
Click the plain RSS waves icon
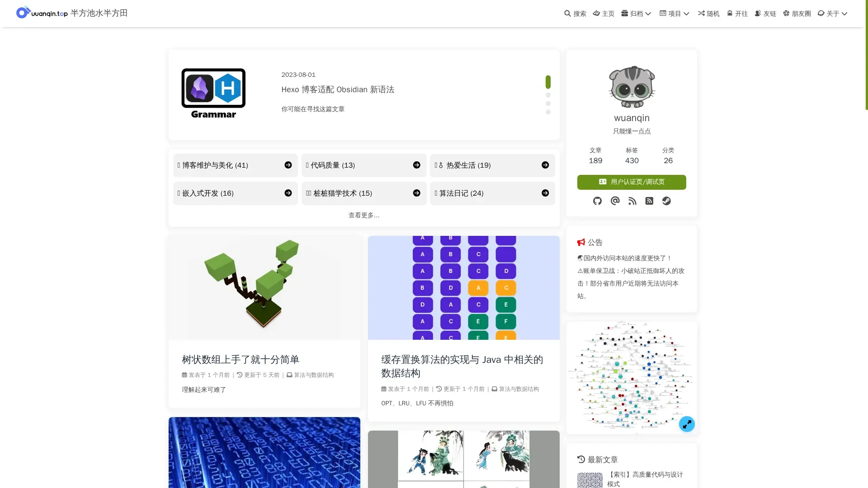pos(632,201)
